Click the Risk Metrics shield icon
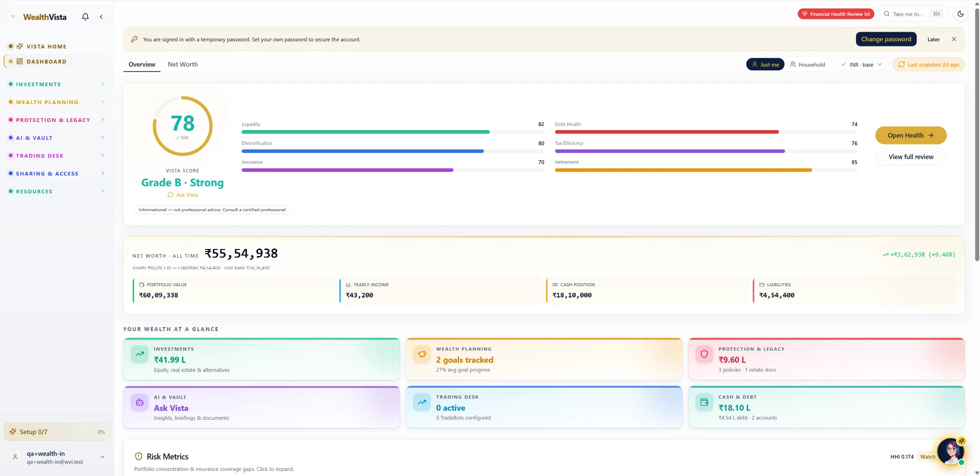The width and height of the screenshot is (980, 476). (138, 457)
